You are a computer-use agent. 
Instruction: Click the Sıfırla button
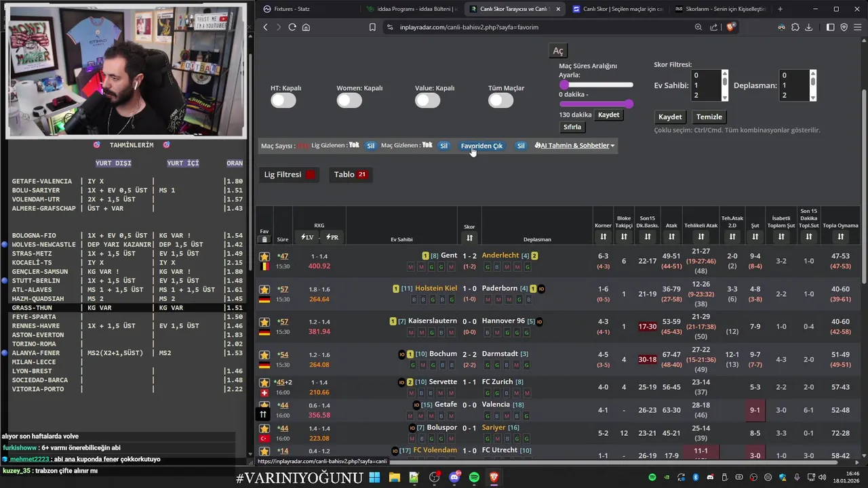[x=572, y=127]
